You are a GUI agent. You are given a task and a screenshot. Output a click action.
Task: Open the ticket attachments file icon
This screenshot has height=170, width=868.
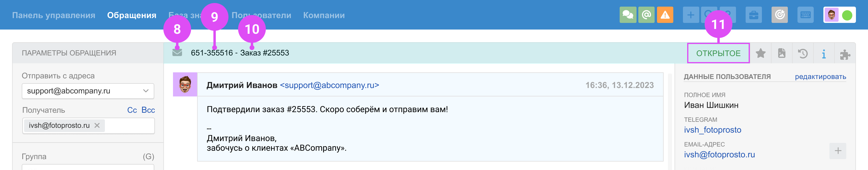[782, 53]
